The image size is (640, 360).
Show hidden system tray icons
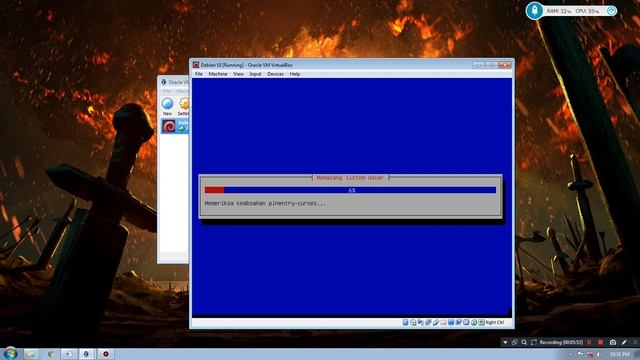[x=571, y=354]
